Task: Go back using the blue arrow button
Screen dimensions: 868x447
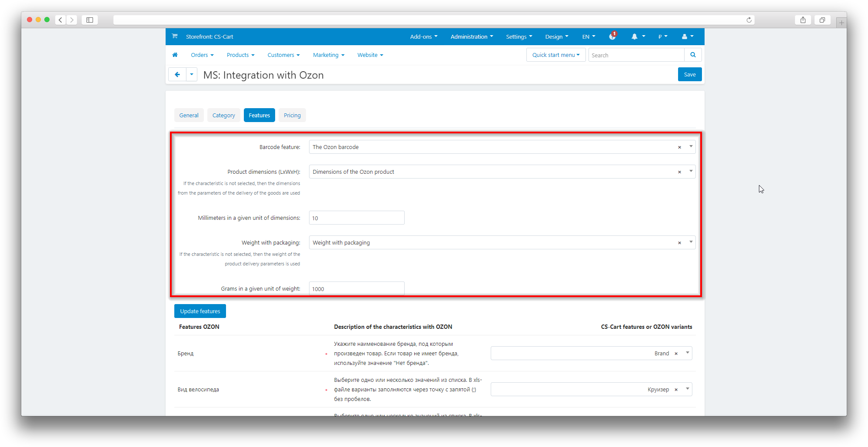Action: click(x=177, y=75)
